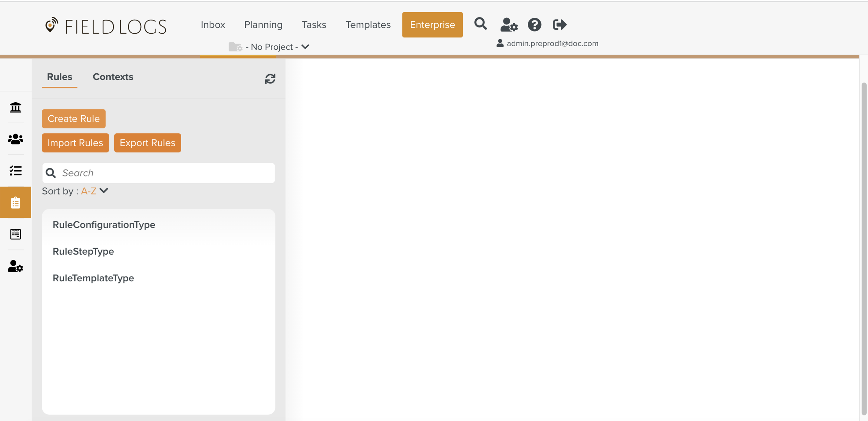Go to the Planning menu

coord(263,25)
